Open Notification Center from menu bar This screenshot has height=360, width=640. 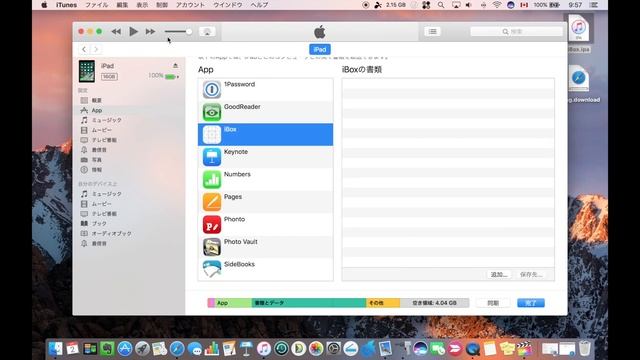(594, 5)
